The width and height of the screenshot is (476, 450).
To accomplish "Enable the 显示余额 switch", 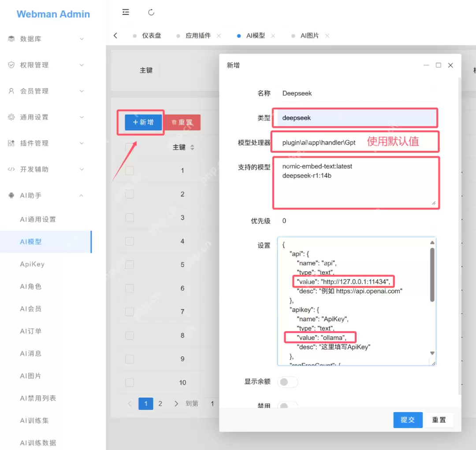I will point(288,382).
